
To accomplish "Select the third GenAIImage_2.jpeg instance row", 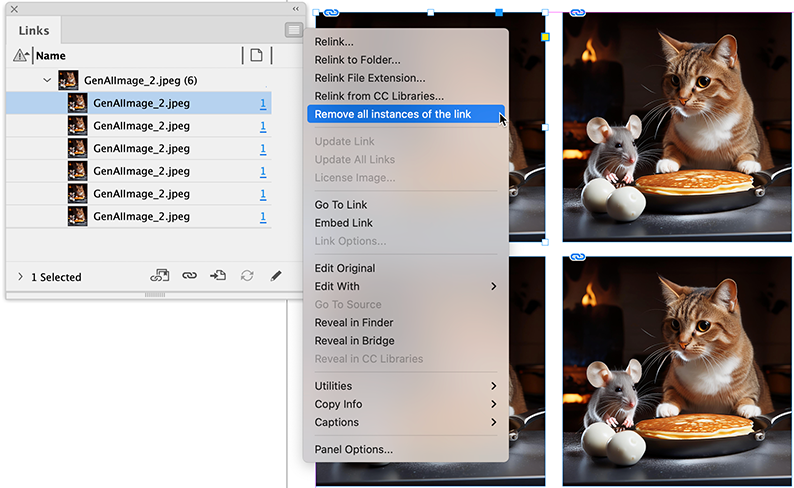I will (x=139, y=148).
